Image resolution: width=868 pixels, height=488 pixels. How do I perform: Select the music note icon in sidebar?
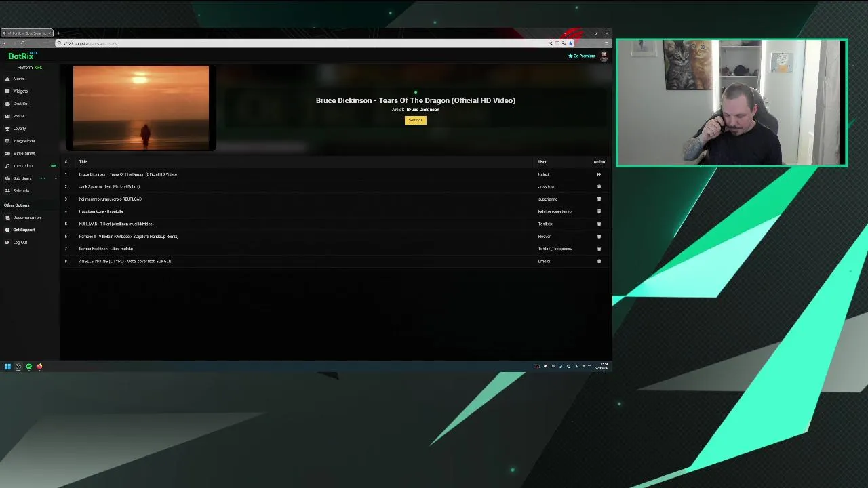[x=7, y=165]
